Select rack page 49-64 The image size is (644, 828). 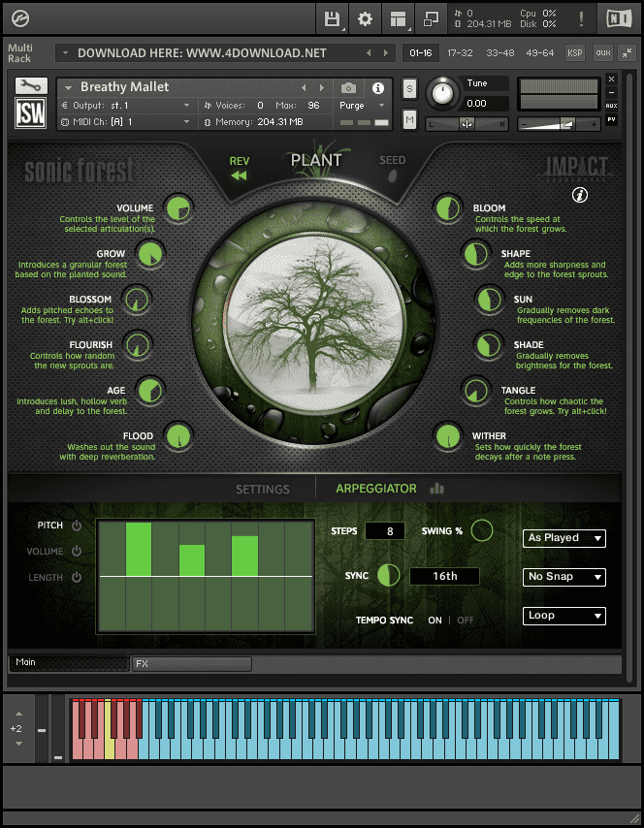click(540, 52)
